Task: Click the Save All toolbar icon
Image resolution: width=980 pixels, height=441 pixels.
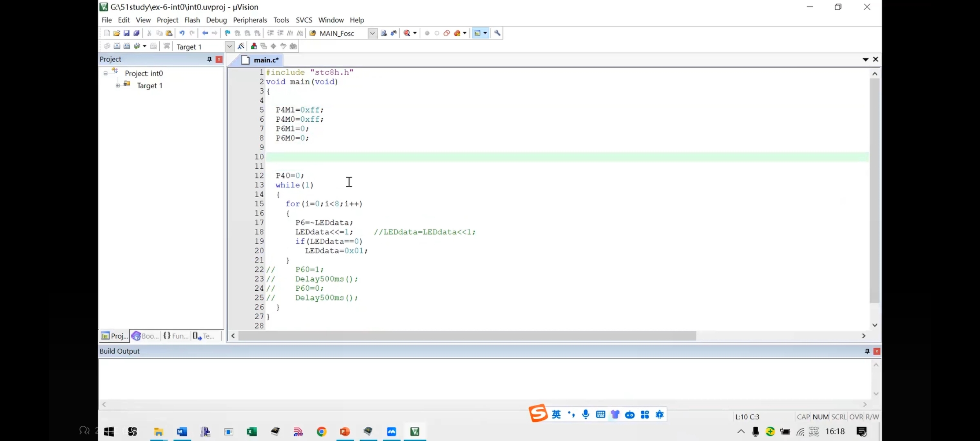Action: [x=136, y=33]
